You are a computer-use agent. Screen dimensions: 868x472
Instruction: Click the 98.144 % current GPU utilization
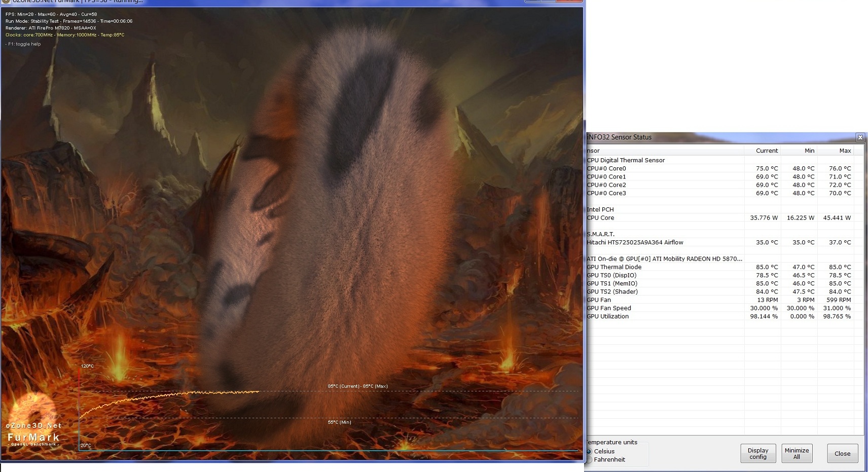click(764, 316)
